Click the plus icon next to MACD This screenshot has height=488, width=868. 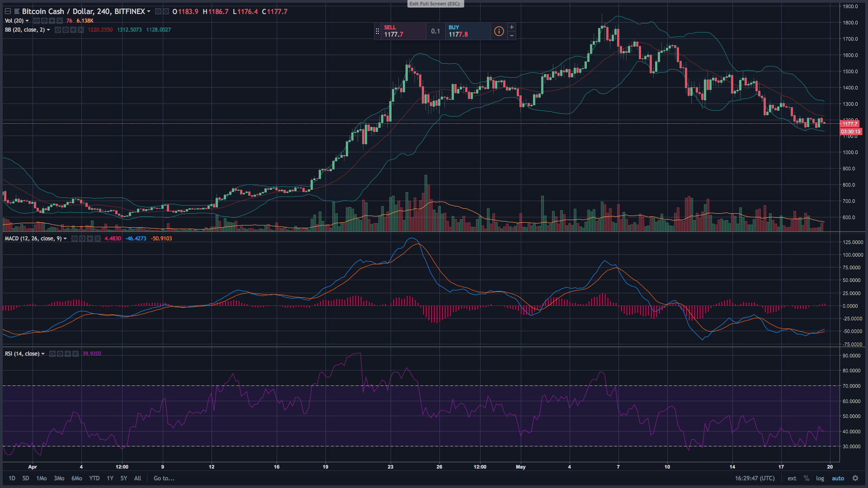(x=90, y=239)
